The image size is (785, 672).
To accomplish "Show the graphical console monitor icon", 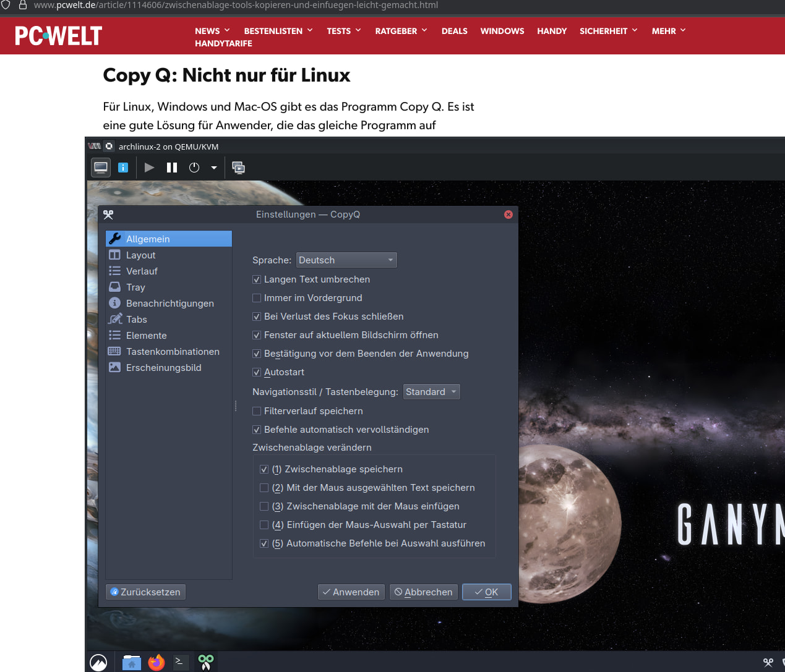I will click(x=101, y=168).
